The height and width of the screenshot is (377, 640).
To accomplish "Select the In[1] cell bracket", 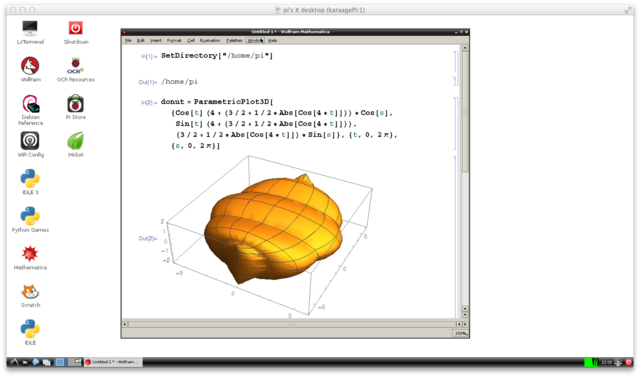I will pyautogui.click(x=455, y=60).
